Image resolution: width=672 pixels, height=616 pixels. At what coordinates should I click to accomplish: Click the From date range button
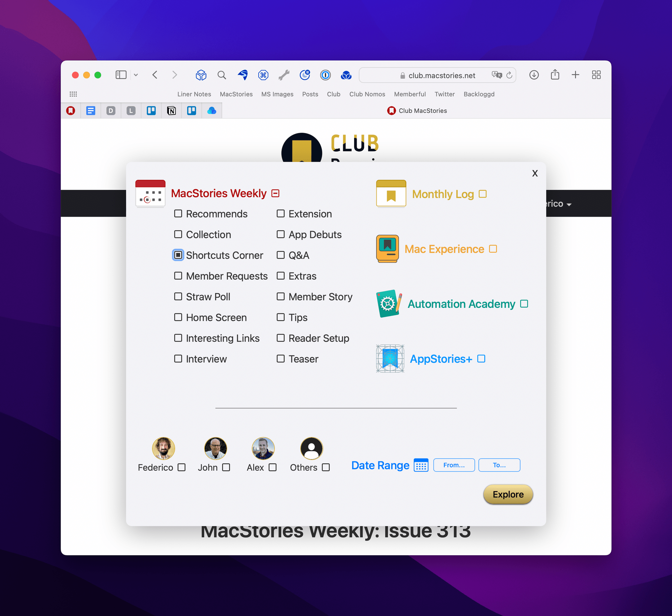coord(454,465)
